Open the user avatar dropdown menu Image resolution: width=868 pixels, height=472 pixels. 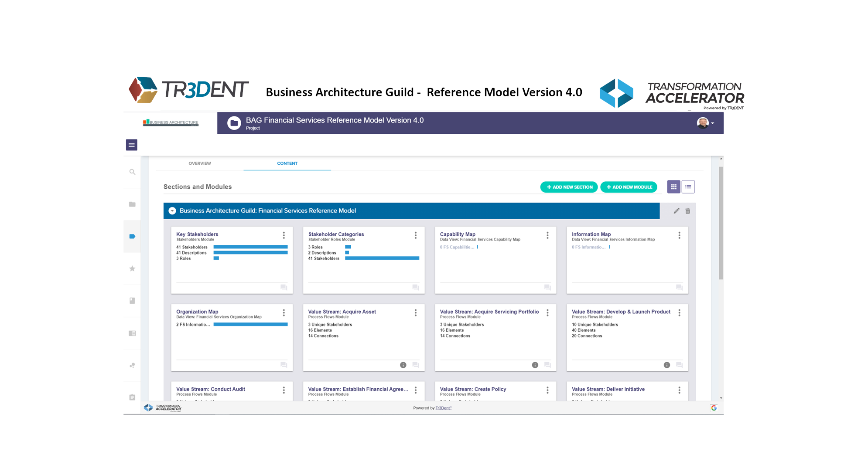[x=705, y=123]
